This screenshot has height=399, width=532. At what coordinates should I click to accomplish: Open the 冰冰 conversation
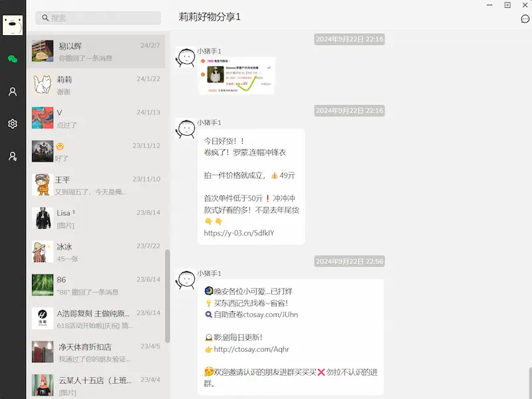click(x=96, y=253)
